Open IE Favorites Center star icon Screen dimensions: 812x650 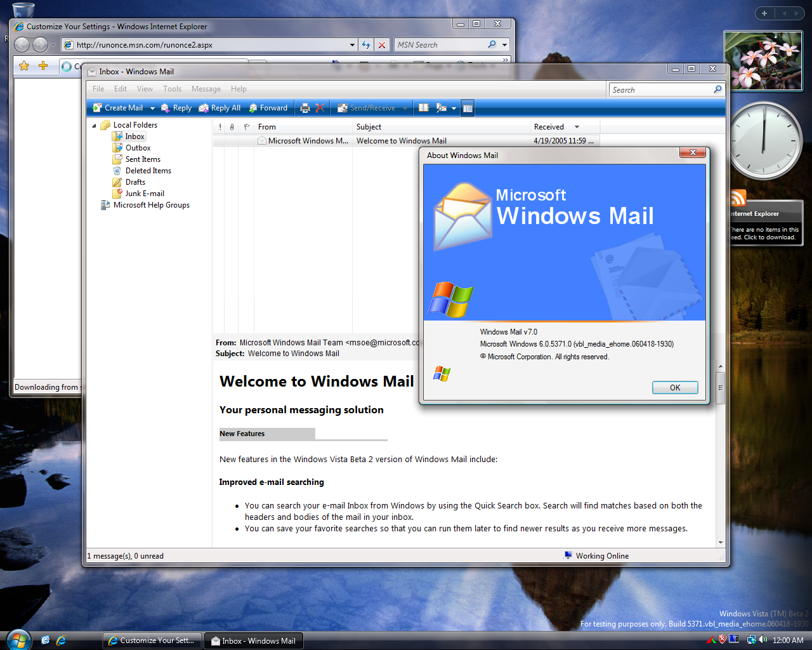24,65
